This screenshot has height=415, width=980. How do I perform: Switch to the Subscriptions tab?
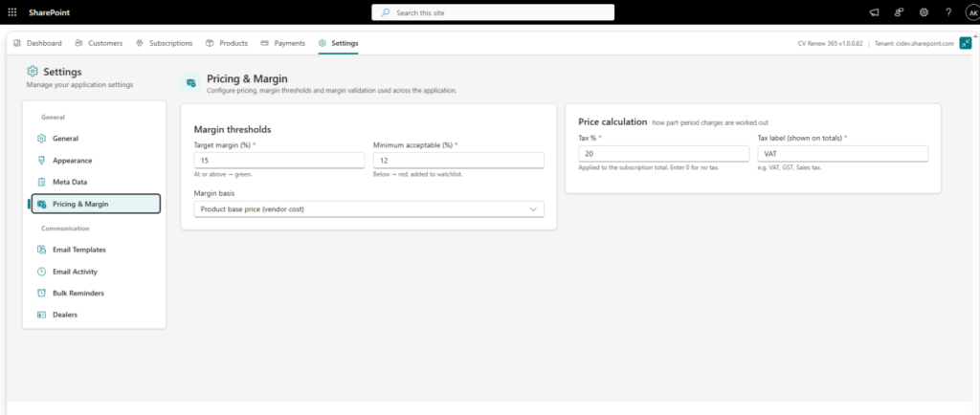164,43
